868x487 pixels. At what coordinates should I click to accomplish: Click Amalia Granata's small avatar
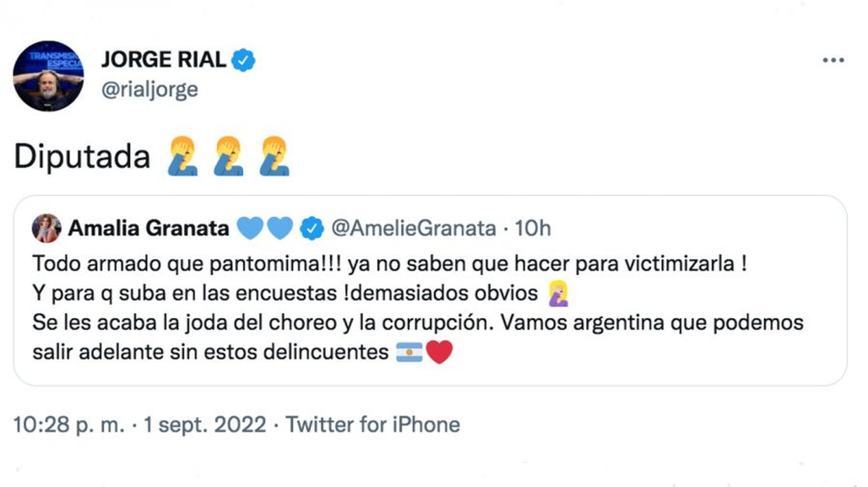pyautogui.click(x=46, y=229)
